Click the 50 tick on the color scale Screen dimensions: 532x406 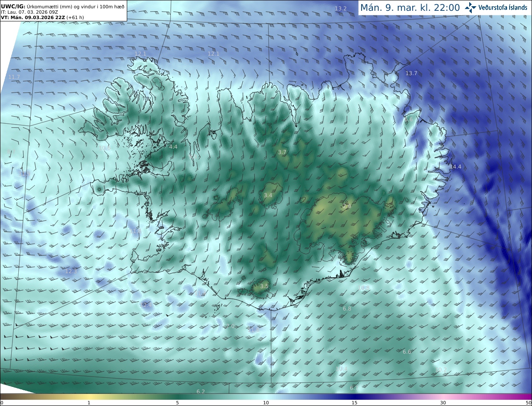pyautogui.click(x=529, y=403)
